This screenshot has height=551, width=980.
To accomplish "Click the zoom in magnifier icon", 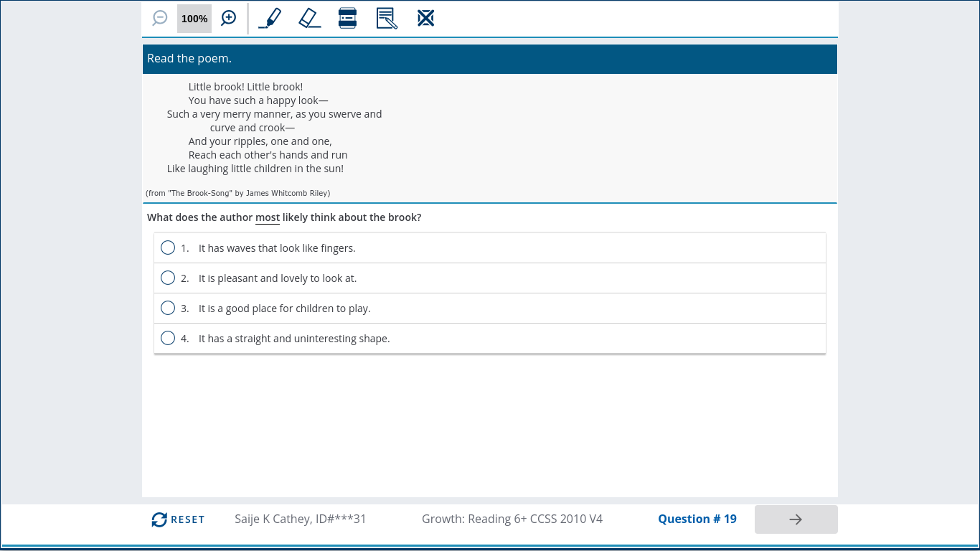I will pyautogui.click(x=228, y=19).
